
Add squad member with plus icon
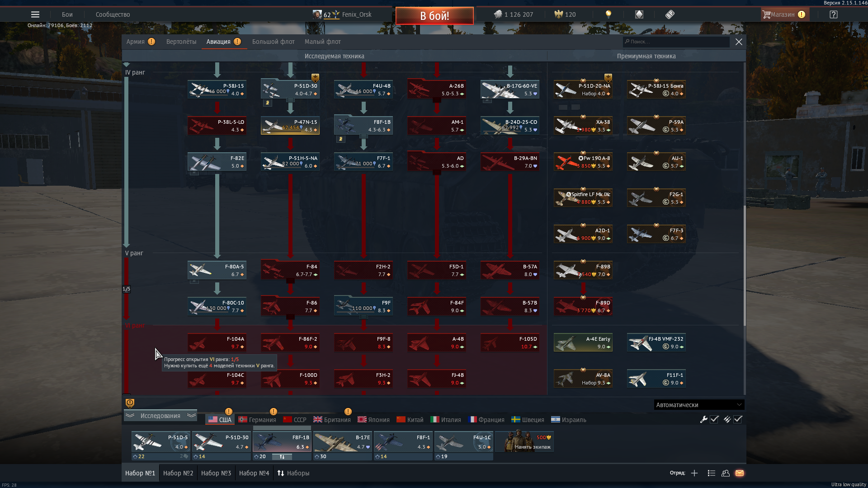click(x=694, y=473)
